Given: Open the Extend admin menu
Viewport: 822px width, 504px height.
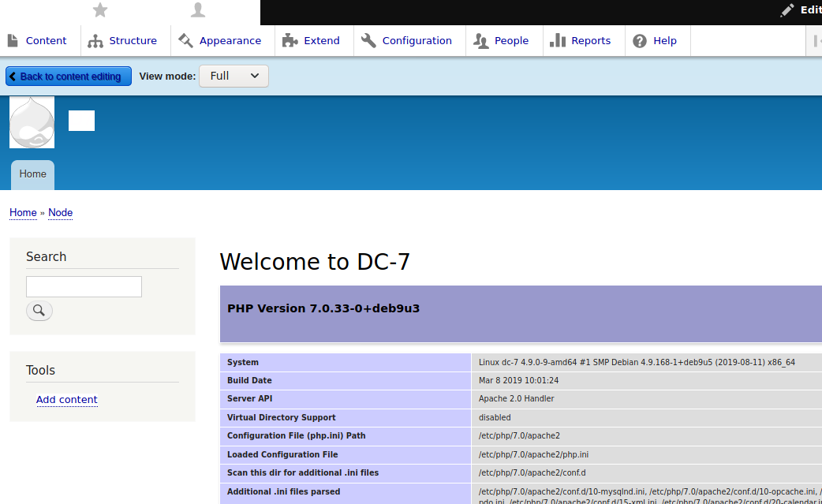Looking at the screenshot, I should 321,41.
